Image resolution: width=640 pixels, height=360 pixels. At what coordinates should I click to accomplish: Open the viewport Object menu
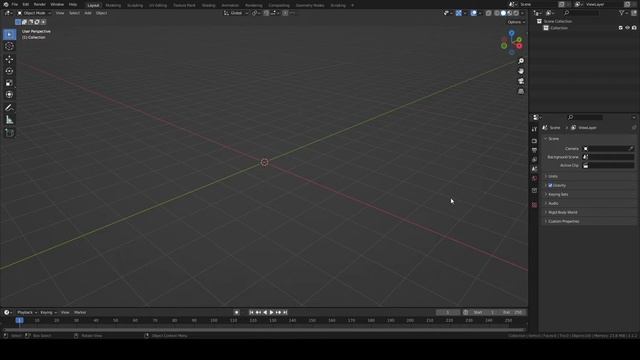tap(101, 13)
